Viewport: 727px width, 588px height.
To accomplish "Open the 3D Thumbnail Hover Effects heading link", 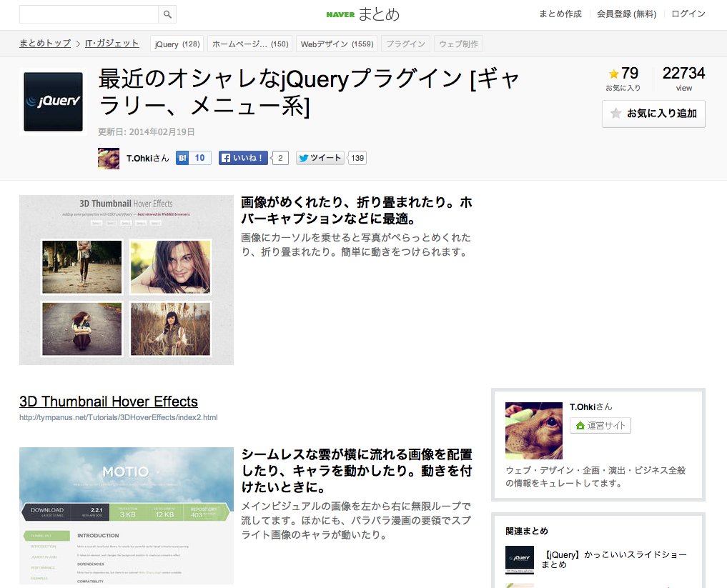I will (108, 402).
